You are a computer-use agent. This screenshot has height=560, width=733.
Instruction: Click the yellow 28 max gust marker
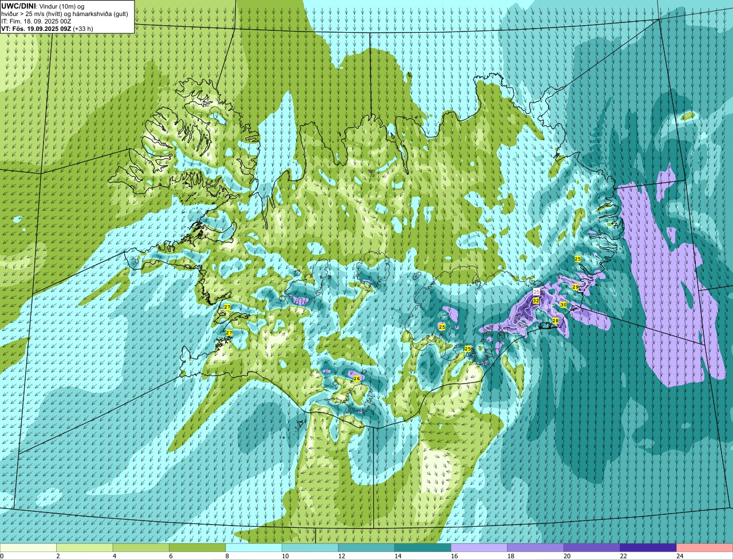click(x=555, y=321)
